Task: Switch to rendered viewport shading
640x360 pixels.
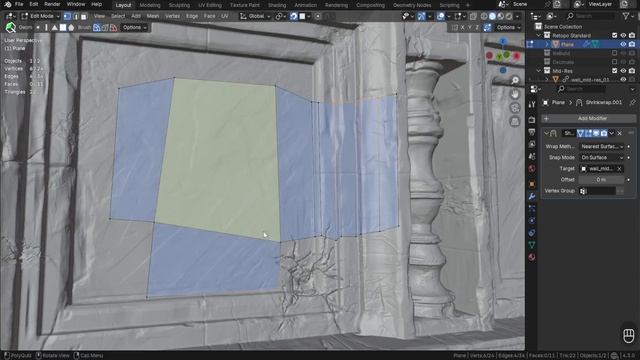Action: pos(509,16)
